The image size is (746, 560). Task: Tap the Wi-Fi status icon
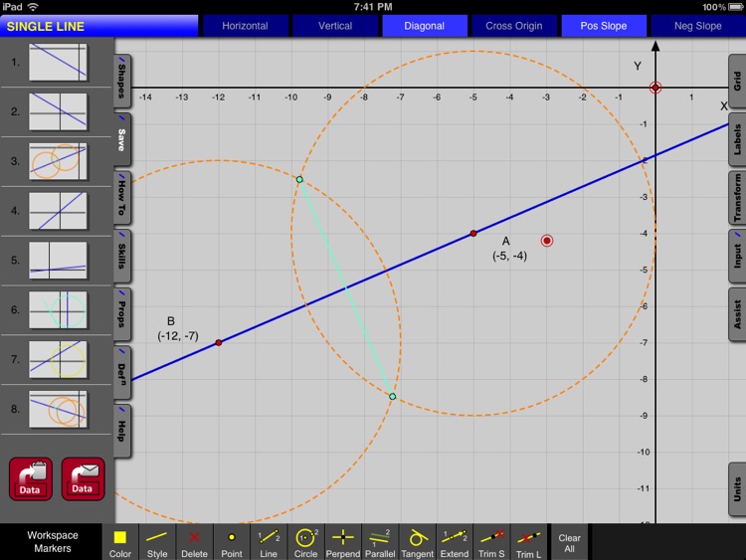click(33, 7)
